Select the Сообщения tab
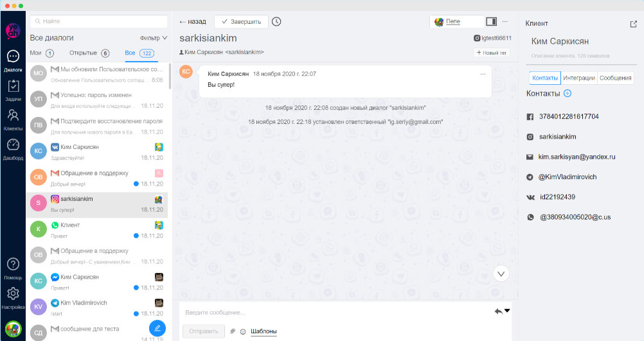 [615, 78]
